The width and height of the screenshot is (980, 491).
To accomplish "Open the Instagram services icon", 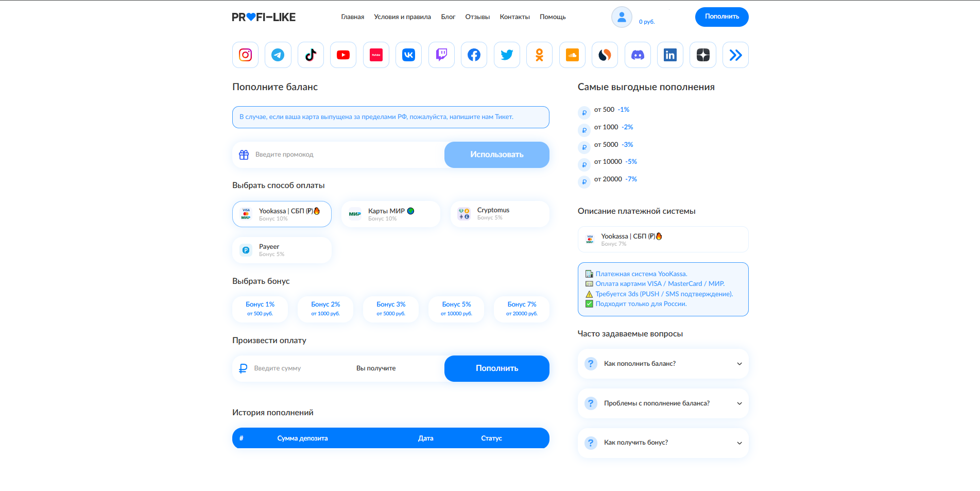I will (x=245, y=55).
